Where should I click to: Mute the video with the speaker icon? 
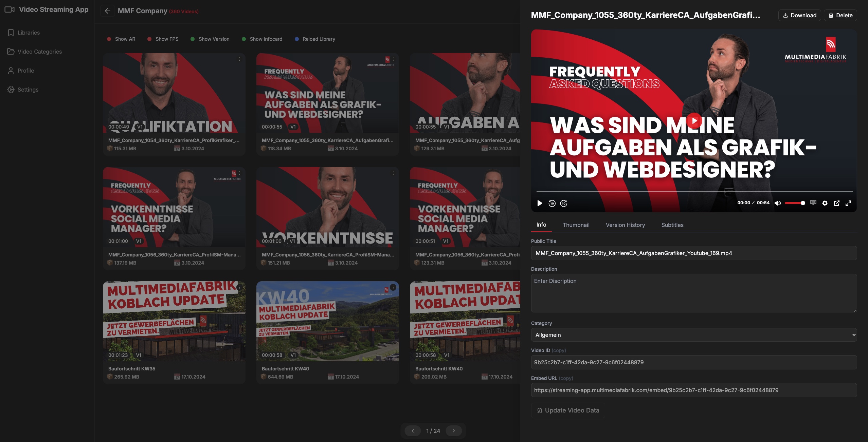[x=777, y=203]
